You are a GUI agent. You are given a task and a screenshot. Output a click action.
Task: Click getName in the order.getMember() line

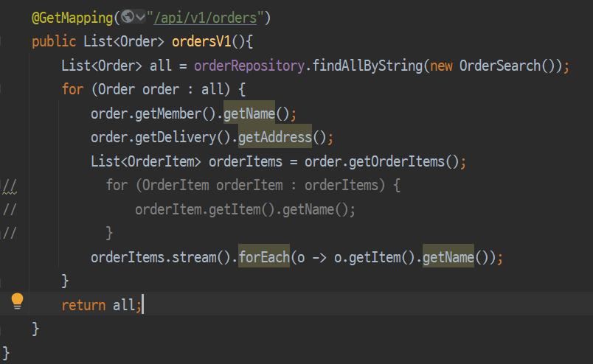pos(249,113)
